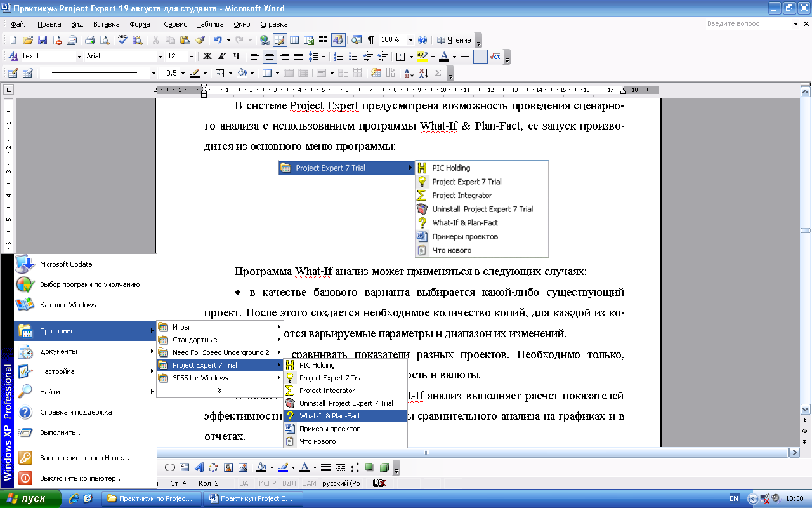
Task: Open the Формат menu
Action: (x=141, y=24)
